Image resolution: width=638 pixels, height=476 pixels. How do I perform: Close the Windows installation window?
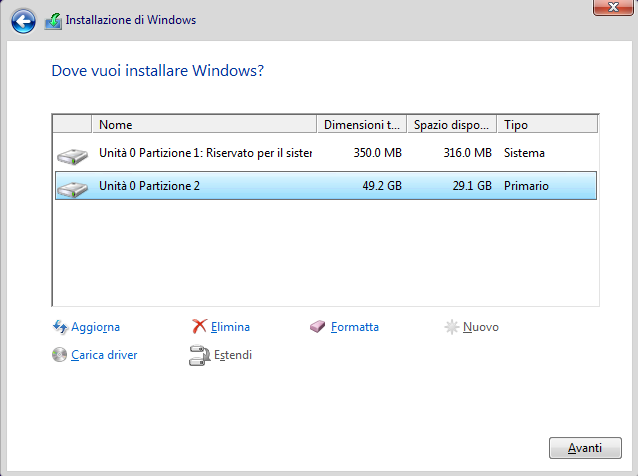point(613,7)
